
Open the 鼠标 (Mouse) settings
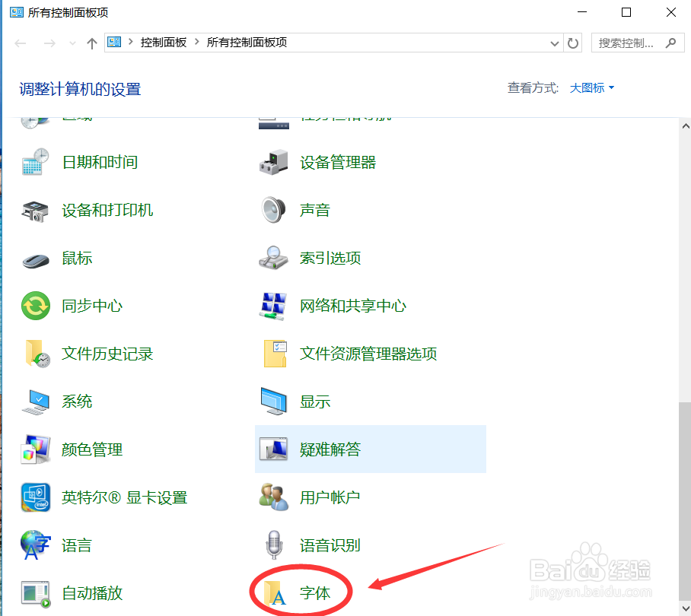point(77,258)
